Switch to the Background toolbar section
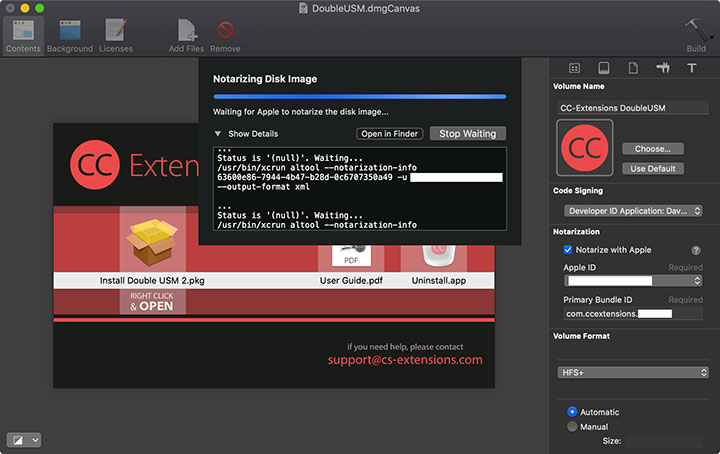The width and height of the screenshot is (720, 454). [x=70, y=36]
